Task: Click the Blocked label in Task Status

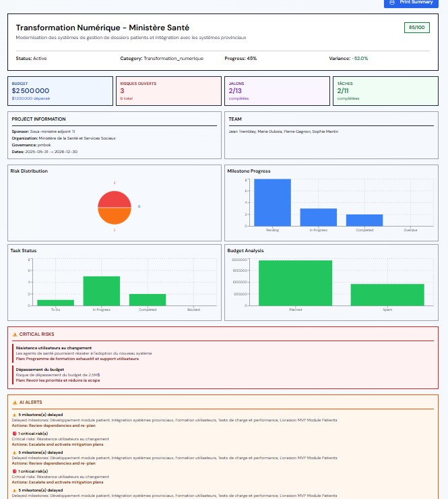Action: click(x=193, y=310)
